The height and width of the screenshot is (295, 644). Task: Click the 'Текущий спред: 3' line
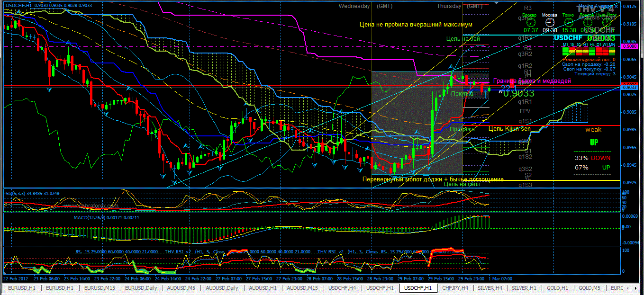point(595,74)
